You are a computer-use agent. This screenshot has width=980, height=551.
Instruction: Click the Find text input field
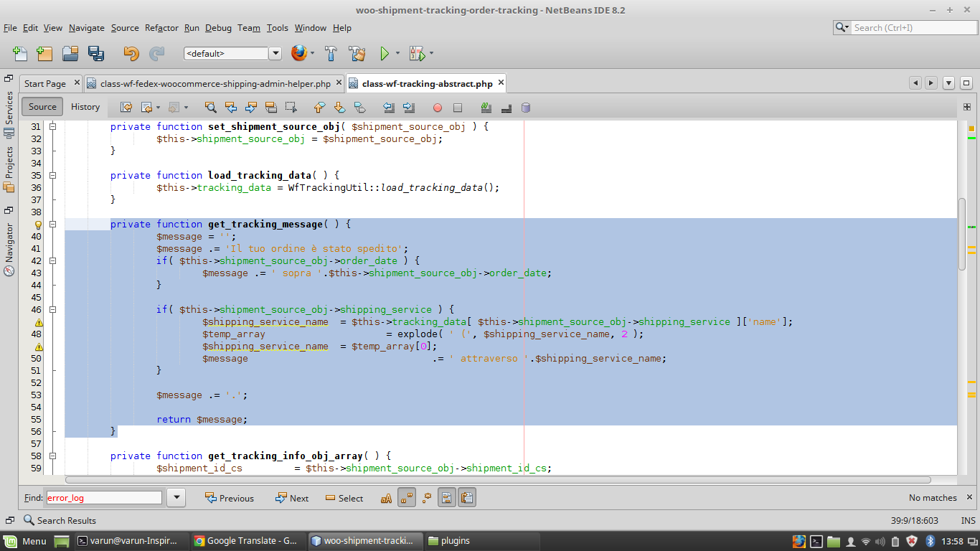pos(104,497)
